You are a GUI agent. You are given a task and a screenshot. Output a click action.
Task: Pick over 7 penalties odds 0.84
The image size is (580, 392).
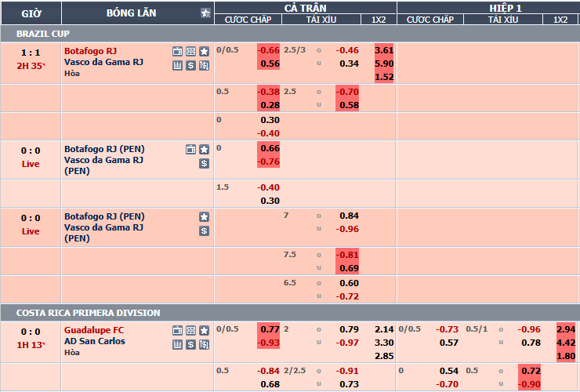(x=349, y=216)
